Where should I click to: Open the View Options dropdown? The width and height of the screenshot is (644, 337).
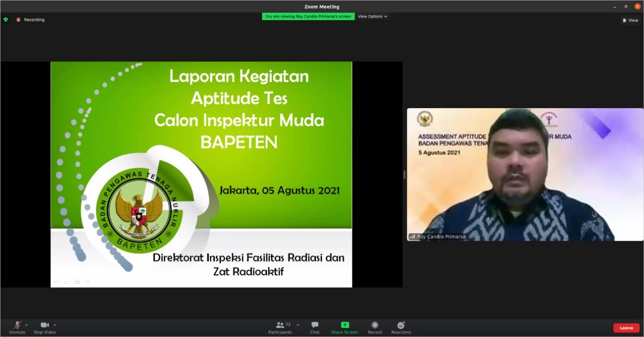click(x=373, y=16)
